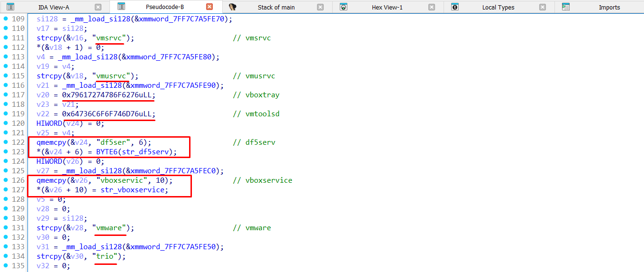Toggle breakpoint dot on line 115

(6, 75)
